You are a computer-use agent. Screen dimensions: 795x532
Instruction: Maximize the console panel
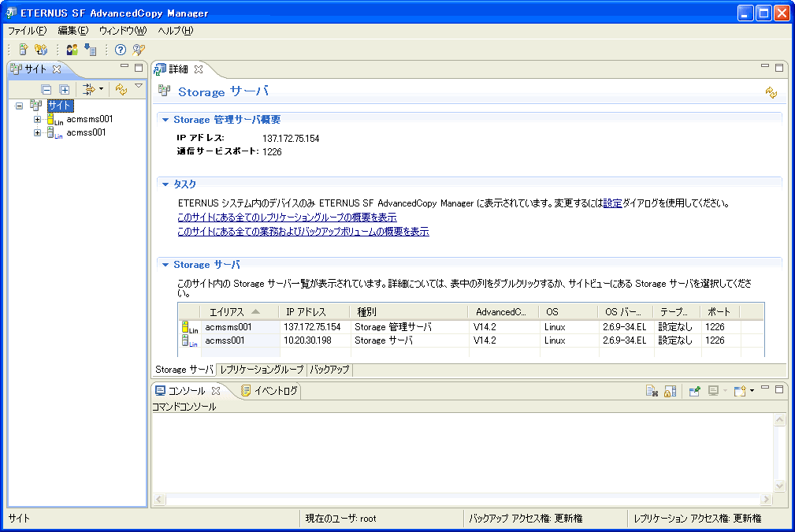coord(779,389)
